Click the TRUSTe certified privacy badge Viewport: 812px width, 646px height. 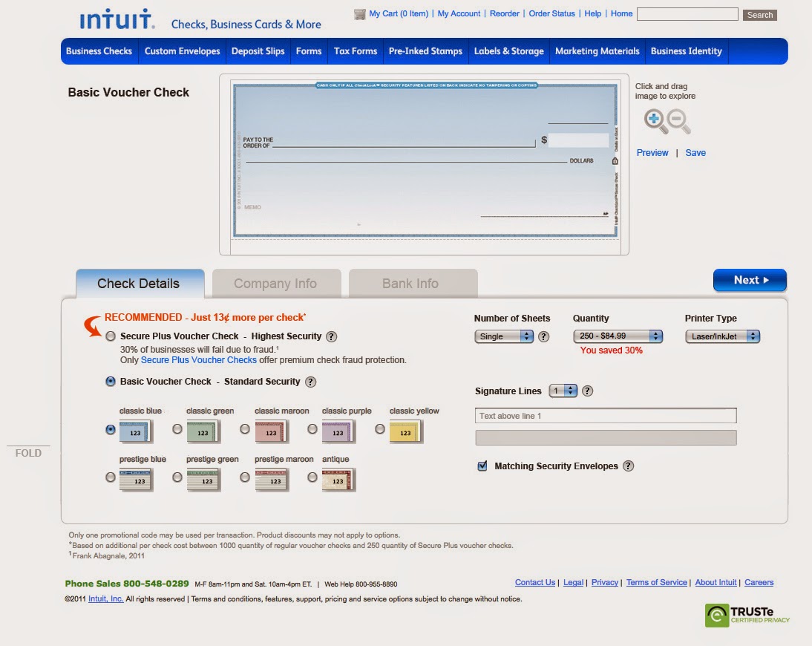(747, 615)
